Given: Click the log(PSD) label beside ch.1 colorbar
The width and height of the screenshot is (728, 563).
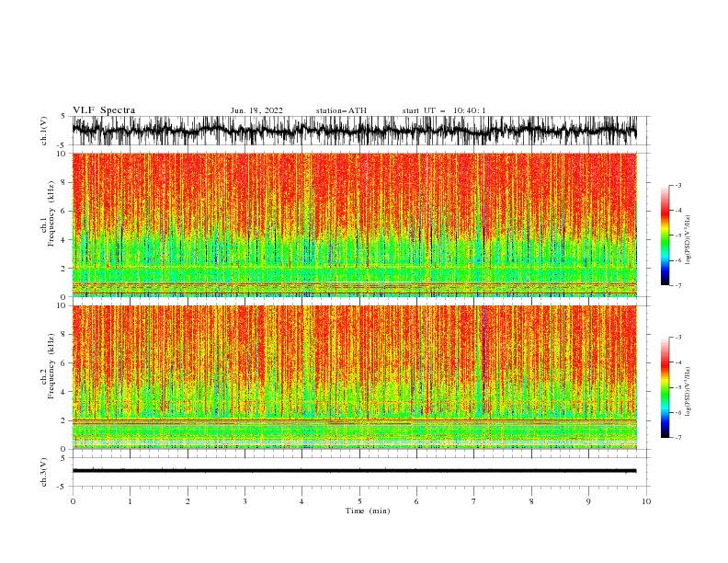Looking at the screenshot, I should (x=688, y=239).
